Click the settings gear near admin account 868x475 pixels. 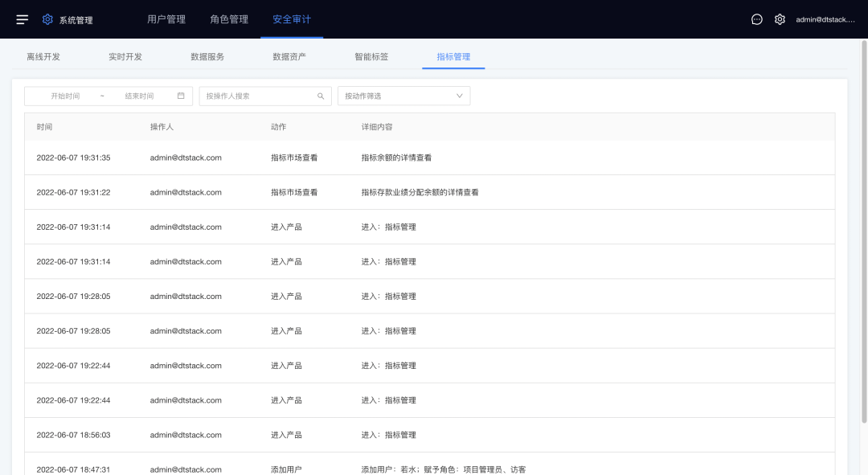[x=780, y=19]
